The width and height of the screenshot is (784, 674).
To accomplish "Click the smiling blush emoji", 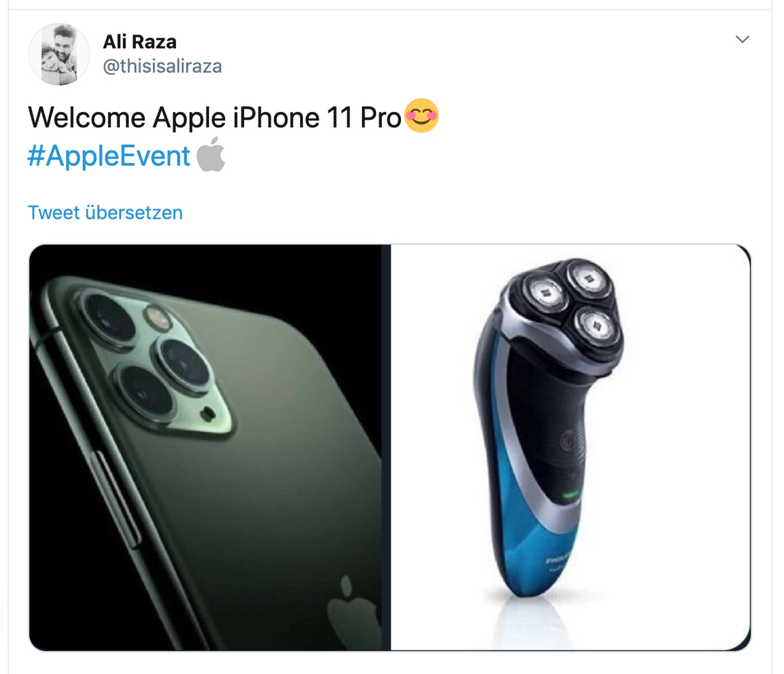I will click(x=421, y=116).
